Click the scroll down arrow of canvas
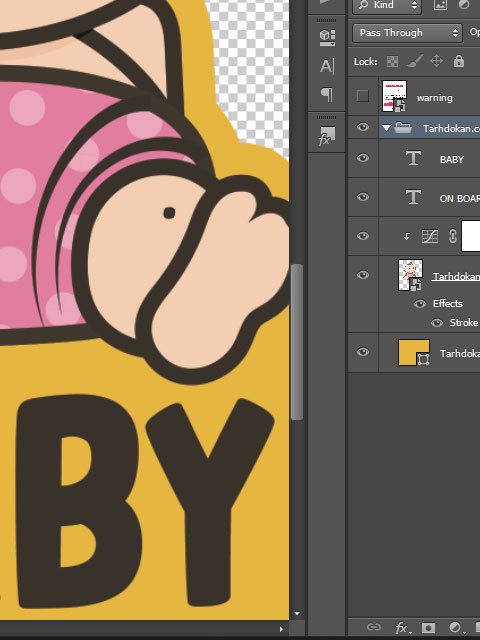Image resolution: width=480 pixels, height=640 pixels. click(297, 613)
